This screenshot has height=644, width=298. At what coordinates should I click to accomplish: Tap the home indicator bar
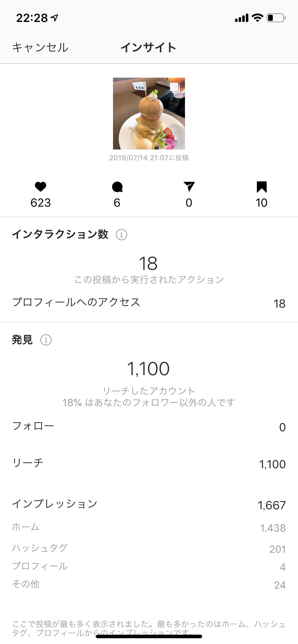[149, 636]
